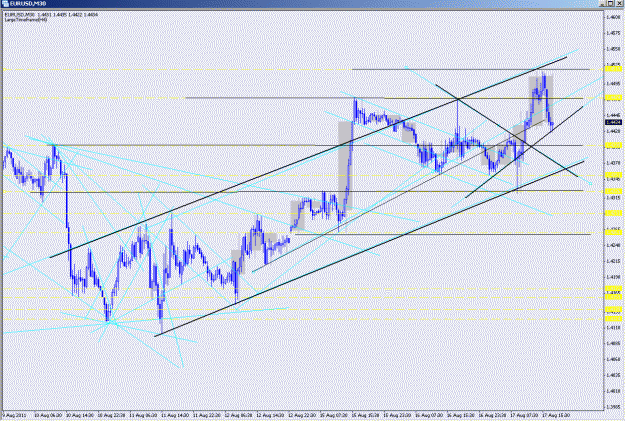The width and height of the screenshot is (625, 421).
Task: Maximize the EURUSD,M30 chart window
Action: click(610, 3)
